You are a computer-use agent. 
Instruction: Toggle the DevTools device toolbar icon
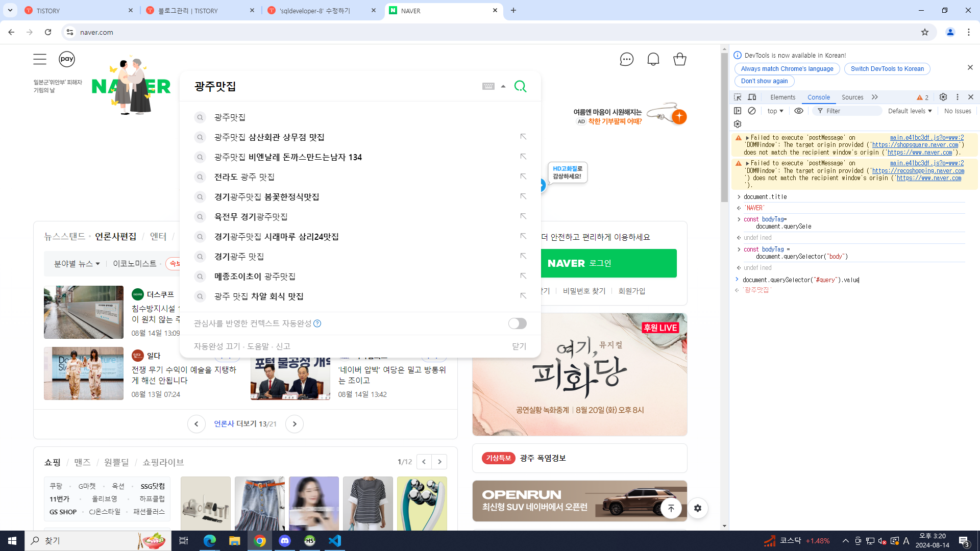752,97
